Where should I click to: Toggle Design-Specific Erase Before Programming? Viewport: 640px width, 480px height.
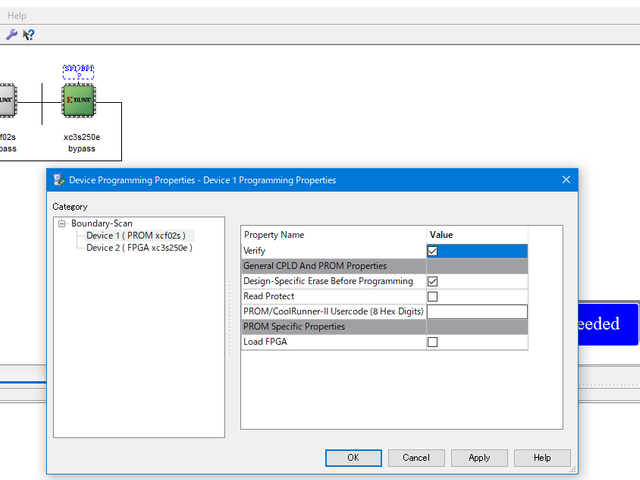pyautogui.click(x=433, y=282)
